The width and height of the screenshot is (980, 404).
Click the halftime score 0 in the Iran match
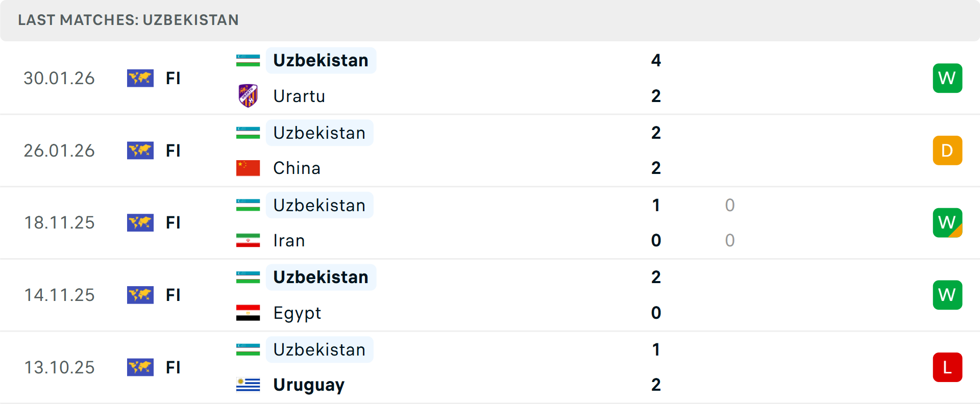pyautogui.click(x=730, y=206)
